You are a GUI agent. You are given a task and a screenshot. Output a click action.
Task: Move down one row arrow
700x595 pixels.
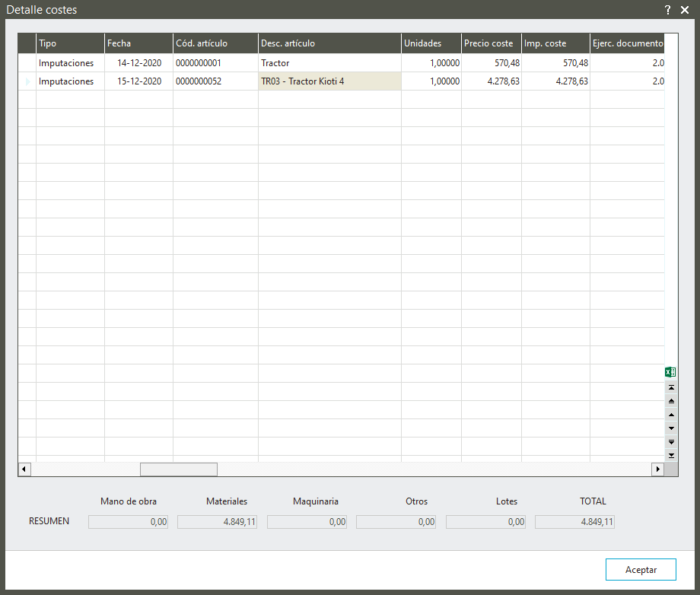click(671, 428)
